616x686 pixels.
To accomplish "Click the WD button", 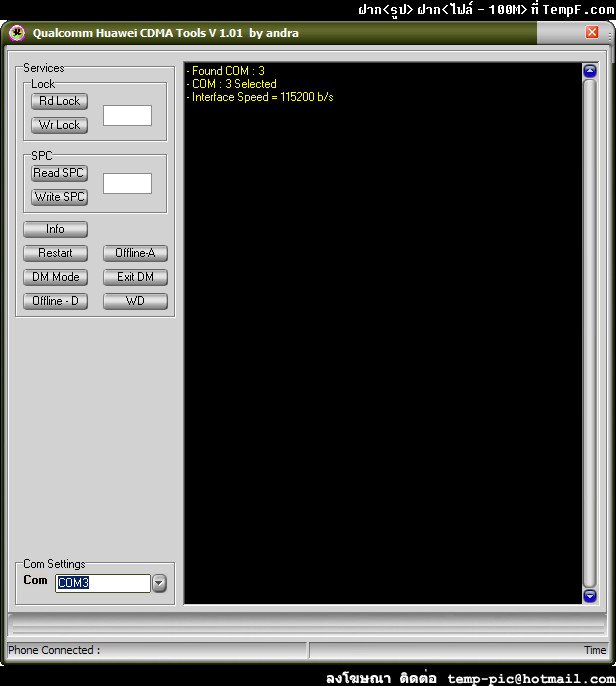I will [135, 301].
